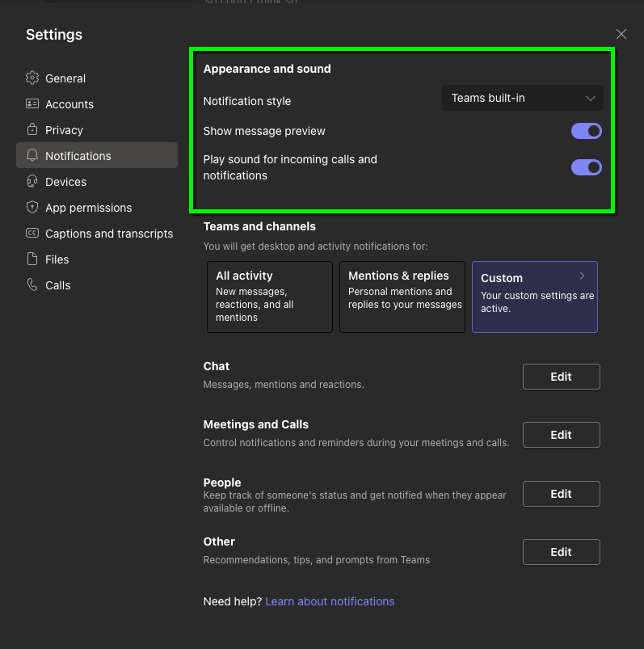Click the Messages, mentions and reactions text
Screen dimensions: 644x649
(x=284, y=385)
